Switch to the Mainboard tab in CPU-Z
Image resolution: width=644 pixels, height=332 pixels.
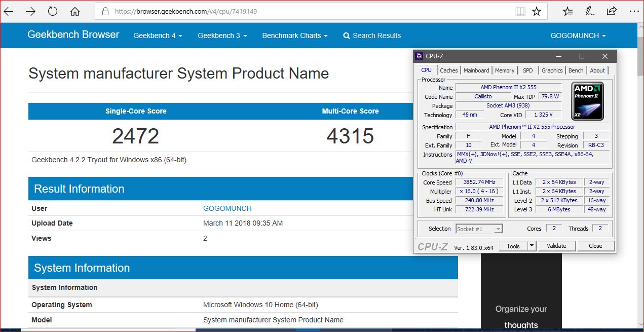(476, 70)
